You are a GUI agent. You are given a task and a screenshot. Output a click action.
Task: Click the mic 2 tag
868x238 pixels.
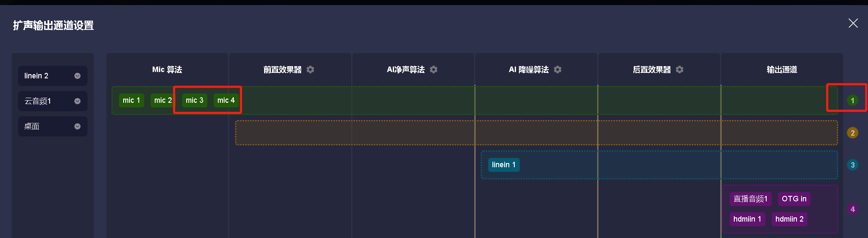click(162, 100)
